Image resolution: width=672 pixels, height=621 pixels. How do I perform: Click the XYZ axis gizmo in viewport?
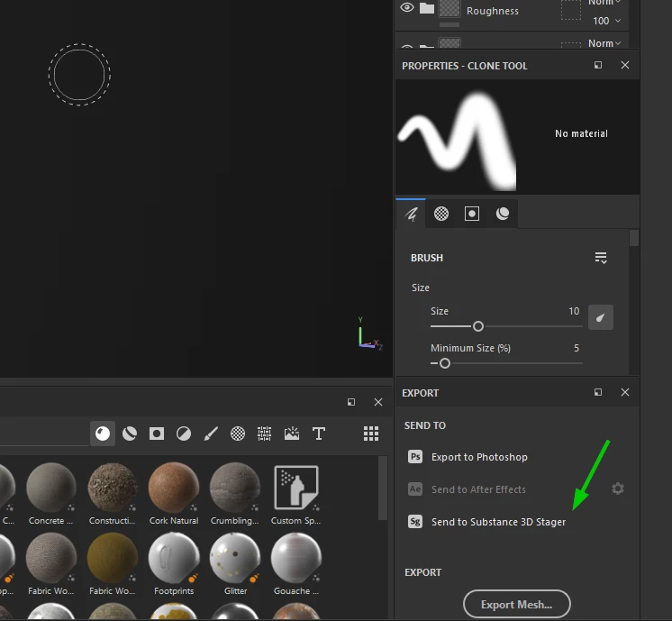coord(370,333)
